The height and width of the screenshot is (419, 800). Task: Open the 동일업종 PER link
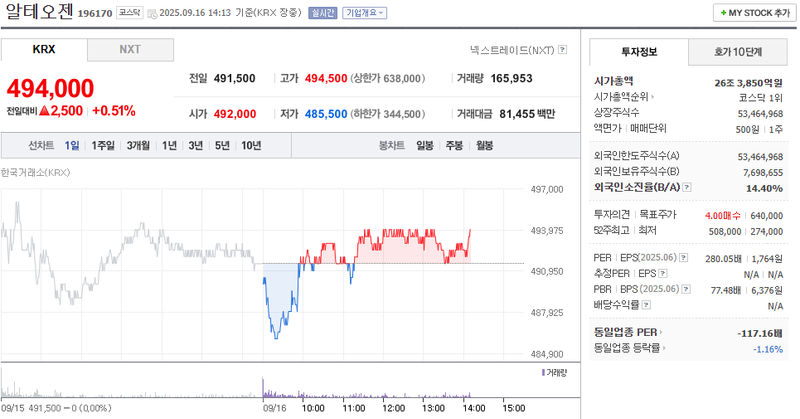pos(628,332)
